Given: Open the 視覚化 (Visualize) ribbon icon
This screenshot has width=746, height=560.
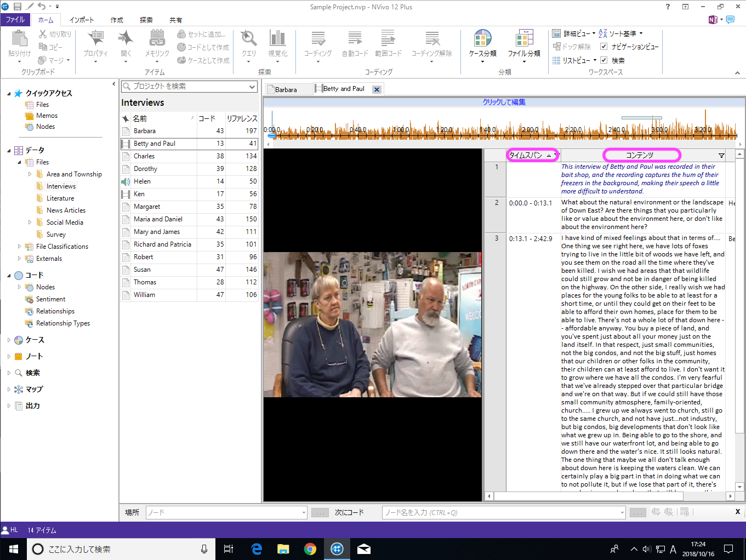Looking at the screenshot, I should coord(277,44).
